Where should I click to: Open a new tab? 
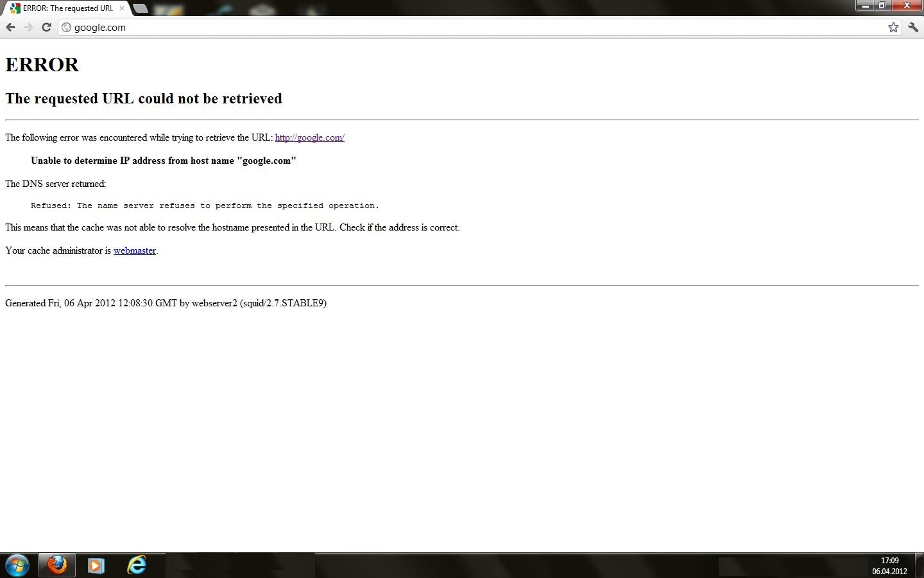pos(141,8)
